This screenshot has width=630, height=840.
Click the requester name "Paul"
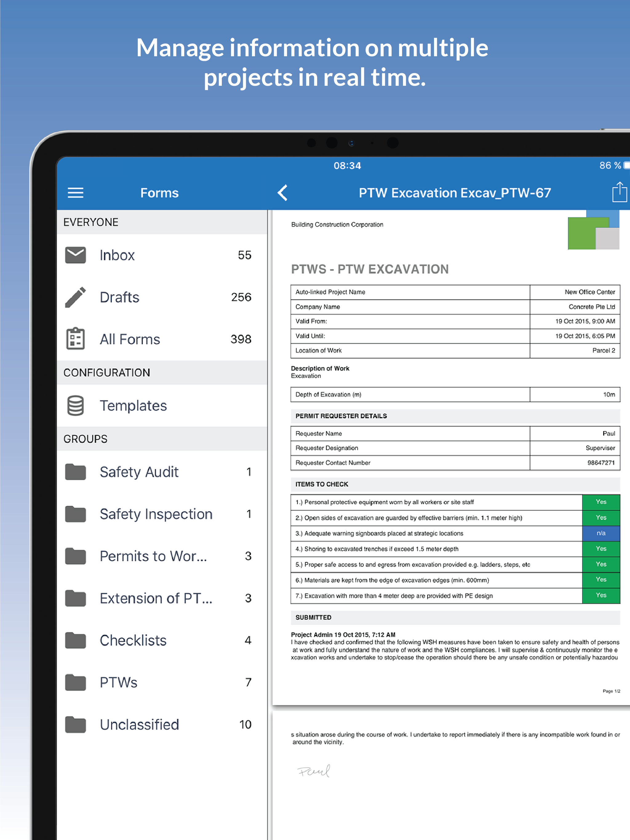click(608, 434)
